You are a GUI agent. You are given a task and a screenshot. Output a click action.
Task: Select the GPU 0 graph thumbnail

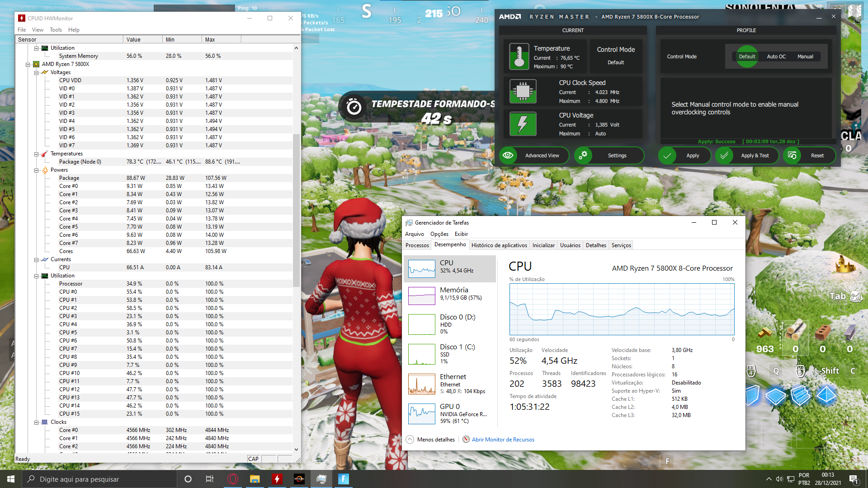(422, 413)
